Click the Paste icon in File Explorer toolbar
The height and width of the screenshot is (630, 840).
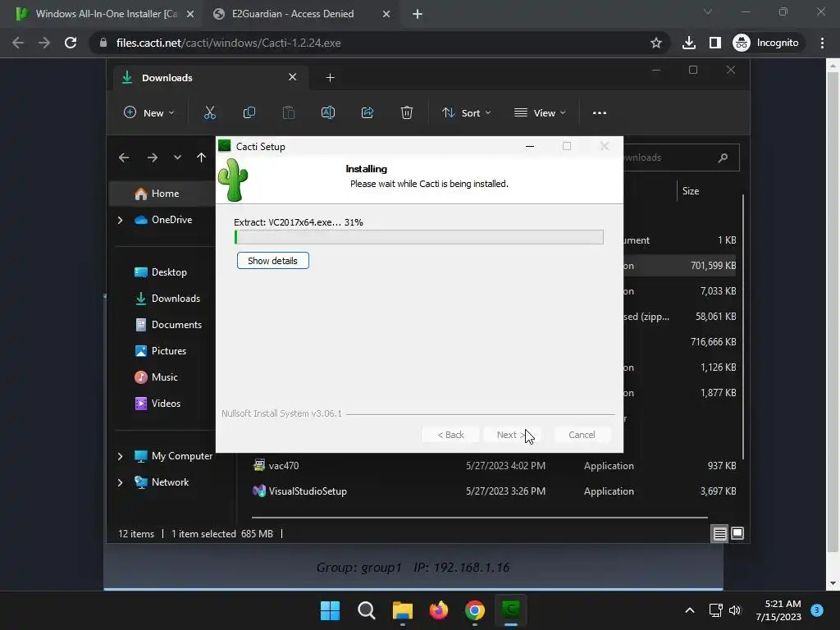[289, 112]
